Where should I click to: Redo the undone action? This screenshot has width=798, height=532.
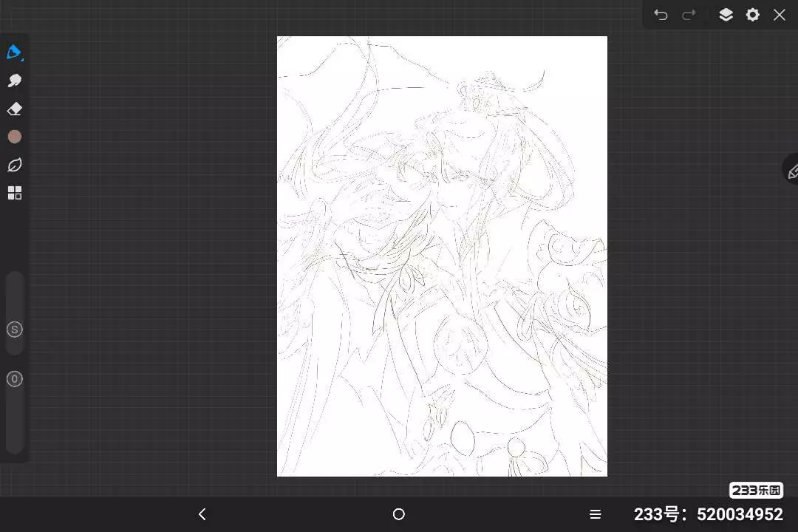click(x=689, y=15)
